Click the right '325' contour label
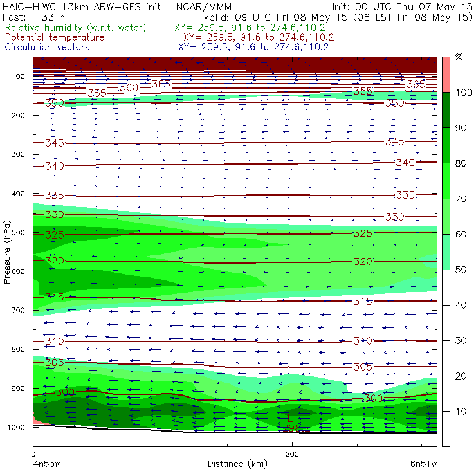Image resolution: width=476 pixels, height=476 pixels. click(x=363, y=233)
